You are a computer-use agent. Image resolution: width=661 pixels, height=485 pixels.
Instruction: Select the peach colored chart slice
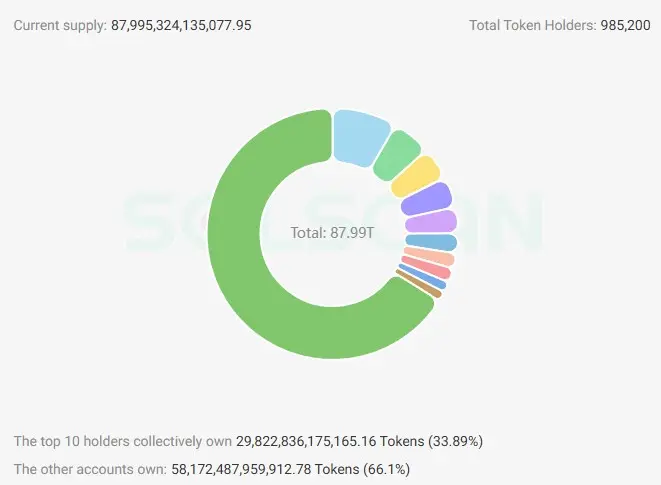coord(430,257)
